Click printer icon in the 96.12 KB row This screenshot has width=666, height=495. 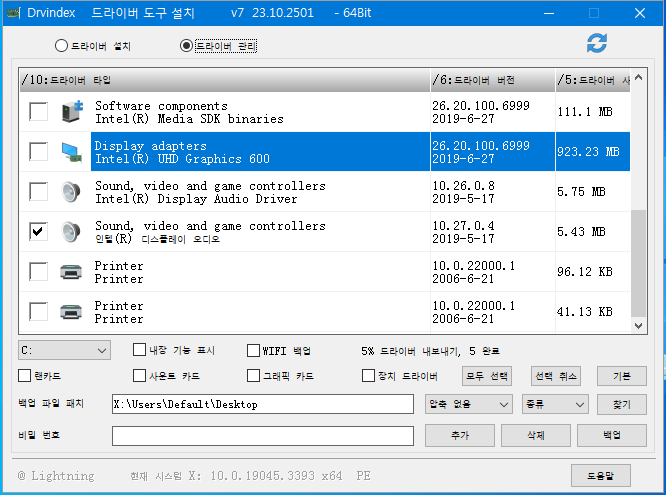[x=71, y=272]
